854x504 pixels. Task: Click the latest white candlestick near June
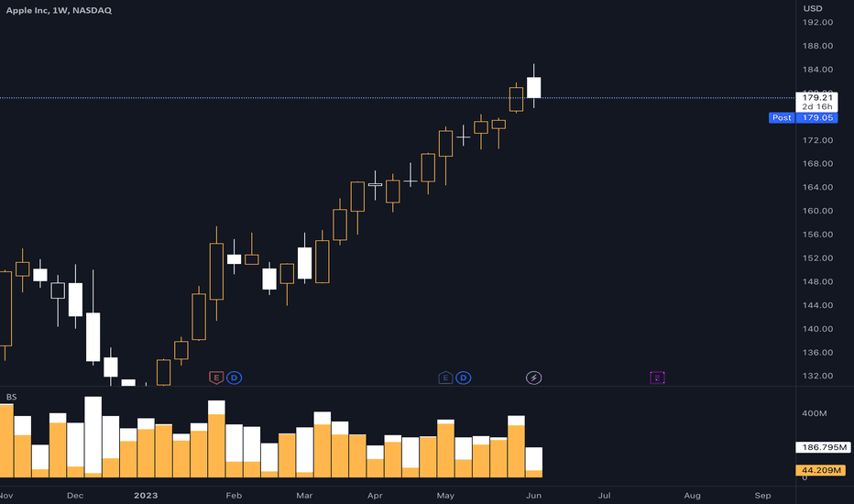click(x=533, y=87)
